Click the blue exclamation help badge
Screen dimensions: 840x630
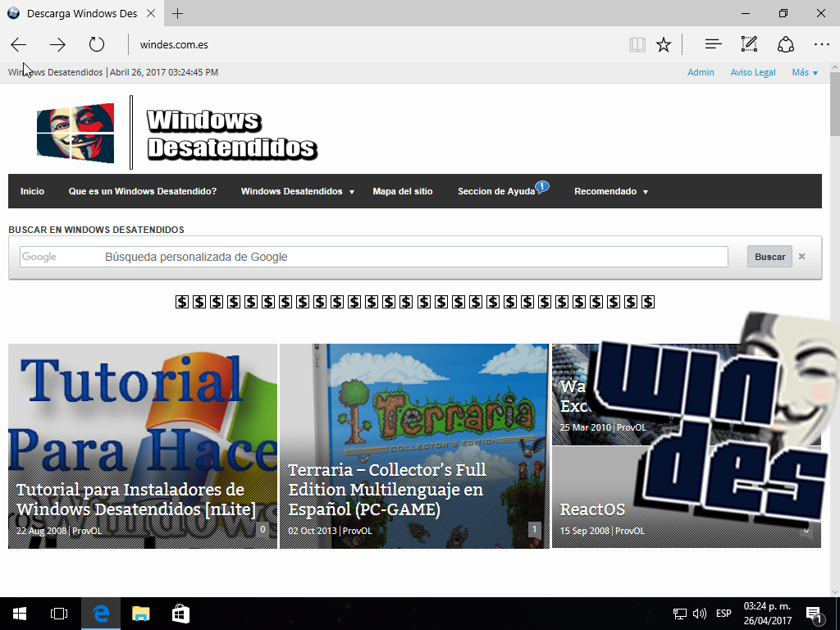pos(542,187)
